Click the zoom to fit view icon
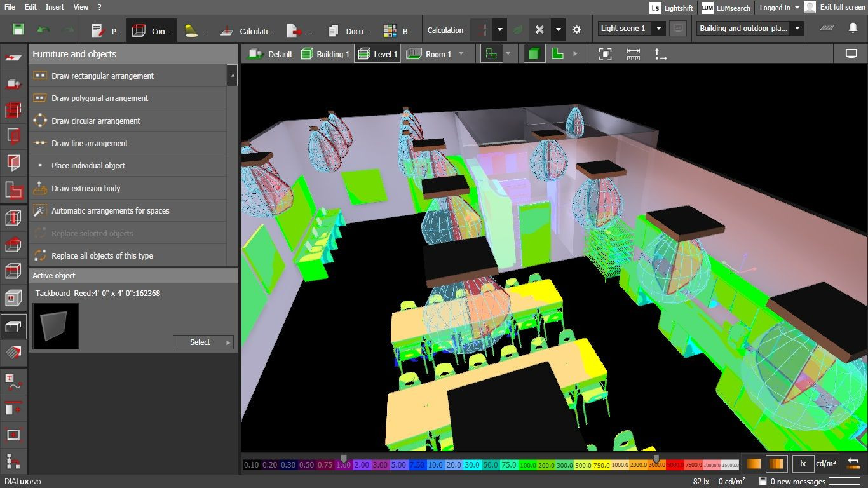 click(606, 54)
